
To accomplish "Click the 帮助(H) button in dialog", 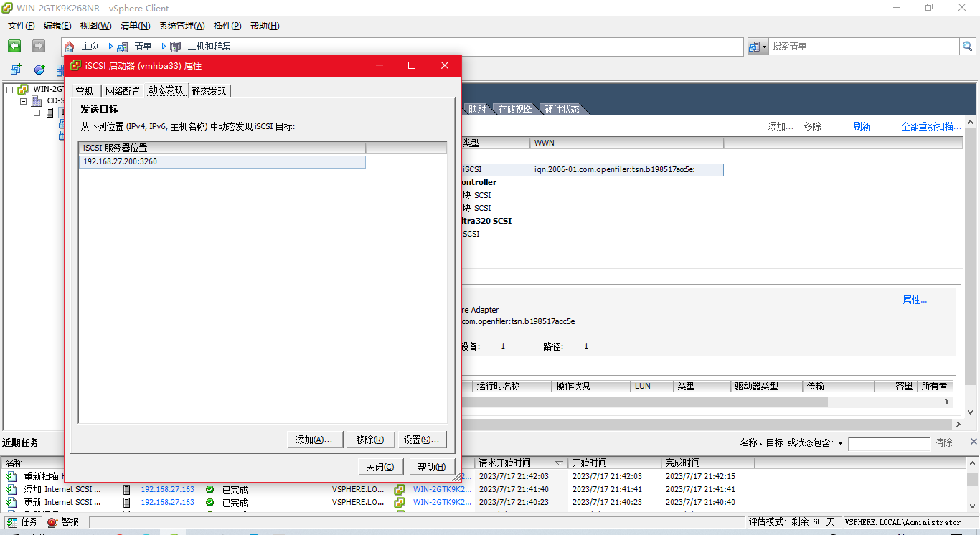I will [x=432, y=467].
